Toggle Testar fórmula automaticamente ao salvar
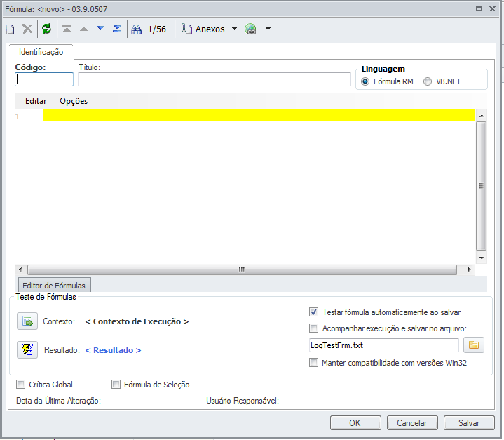This screenshot has height=440, width=504. (313, 312)
